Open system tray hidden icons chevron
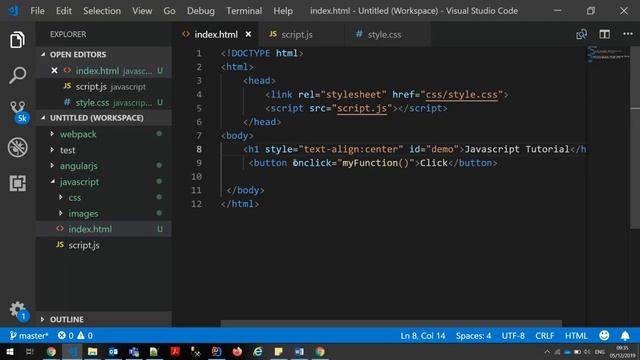The height and width of the screenshot is (360, 640). tap(547, 351)
